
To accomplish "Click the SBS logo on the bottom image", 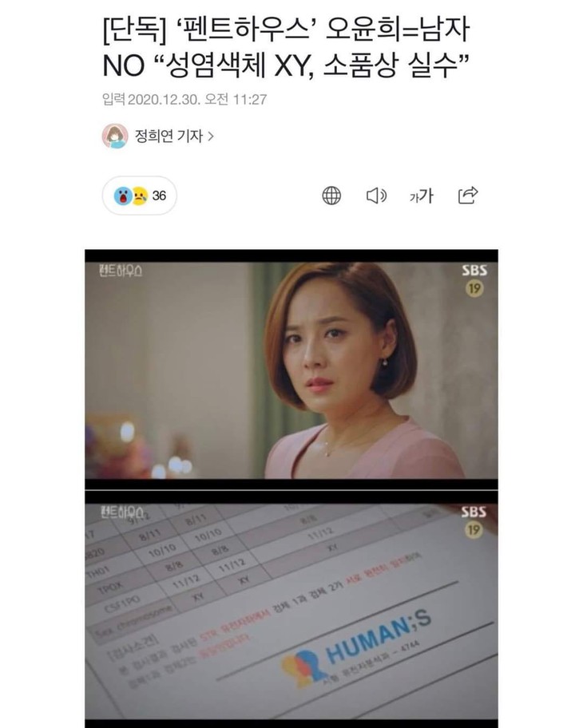I will (474, 512).
